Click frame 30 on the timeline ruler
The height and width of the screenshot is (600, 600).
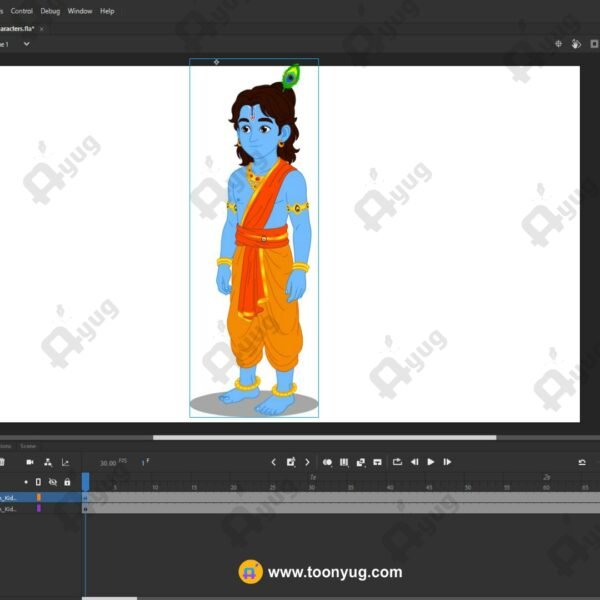(x=312, y=487)
